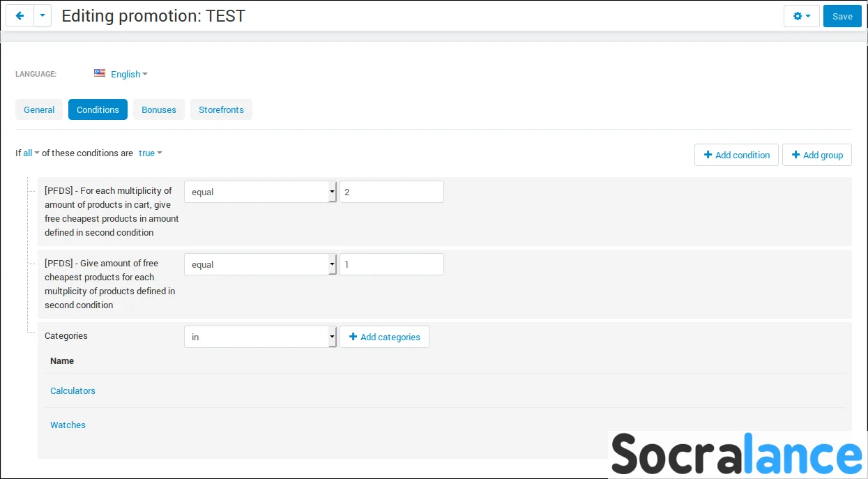Screen dimensions: 868x479
Task: Change language from English dropdown
Action: pos(129,74)
